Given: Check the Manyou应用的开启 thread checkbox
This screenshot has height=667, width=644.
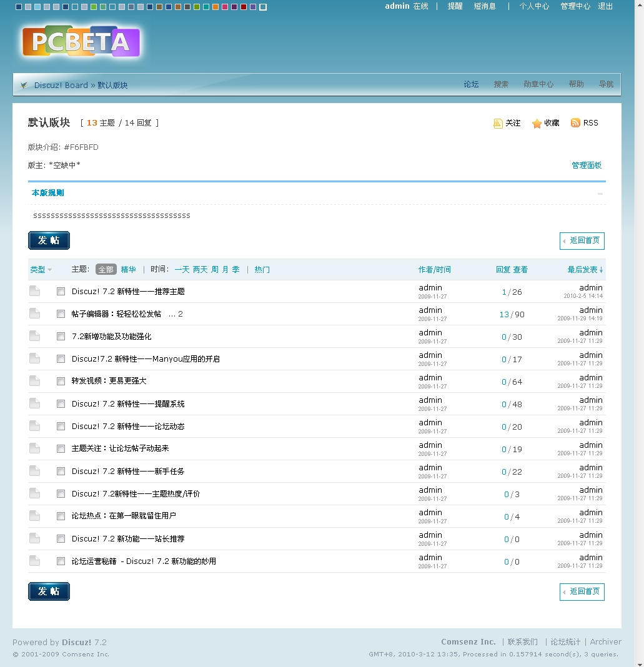Looking at the screenshot, I should [x=61, y=358].
